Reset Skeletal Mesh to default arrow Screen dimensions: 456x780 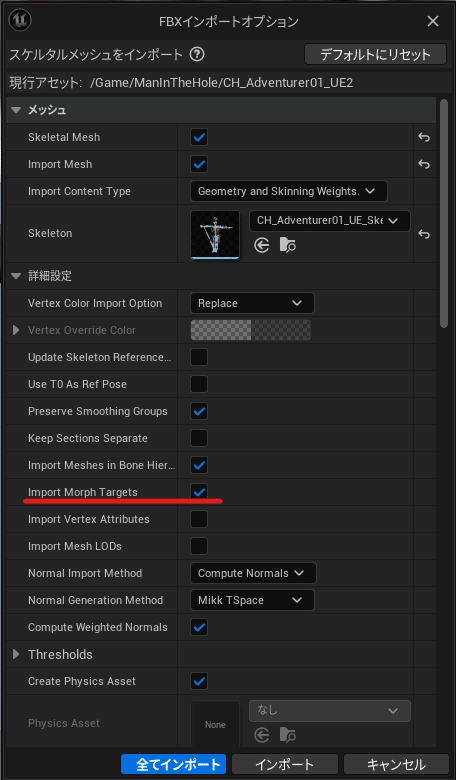(x=424, y=137)
